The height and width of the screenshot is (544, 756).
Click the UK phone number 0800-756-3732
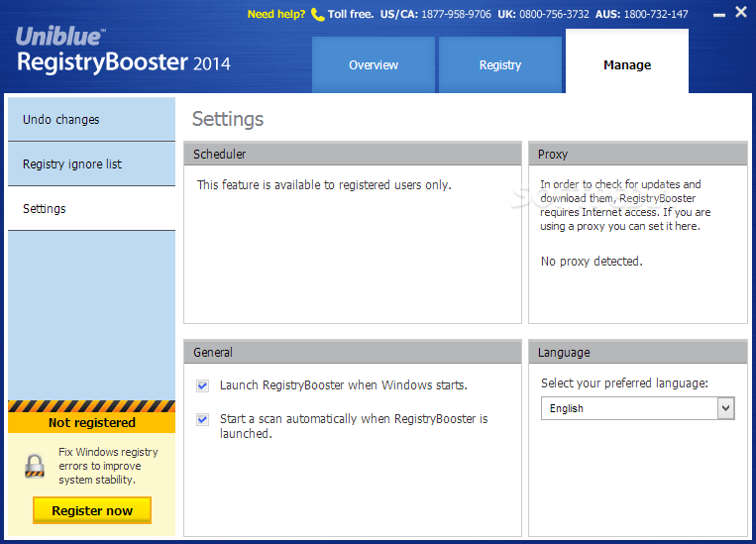(554, 14)
